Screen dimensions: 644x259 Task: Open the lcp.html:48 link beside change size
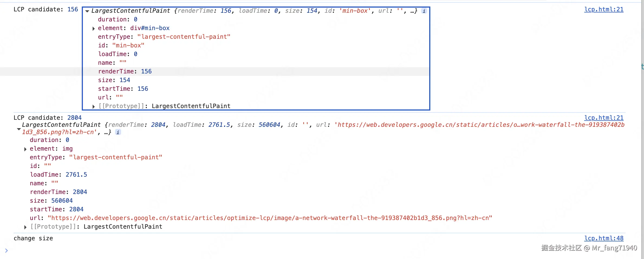click(x=604, y=238)
